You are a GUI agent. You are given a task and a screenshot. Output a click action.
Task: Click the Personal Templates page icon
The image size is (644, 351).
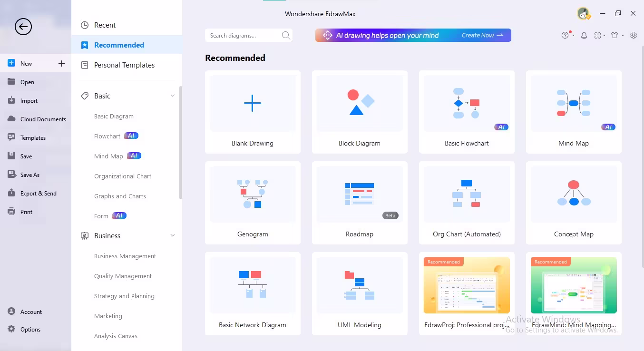click(85, 65)
